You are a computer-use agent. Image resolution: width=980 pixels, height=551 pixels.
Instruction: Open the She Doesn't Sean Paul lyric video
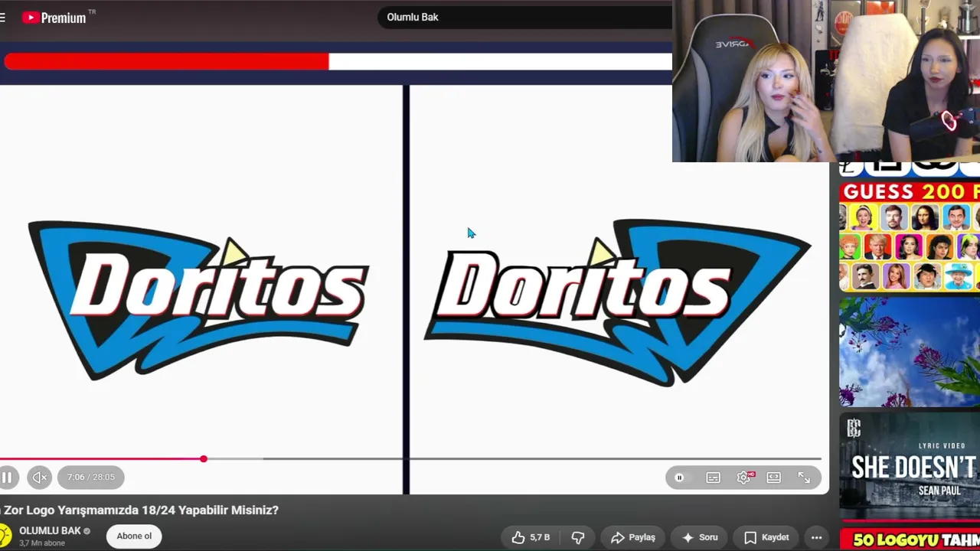point(910,468)
